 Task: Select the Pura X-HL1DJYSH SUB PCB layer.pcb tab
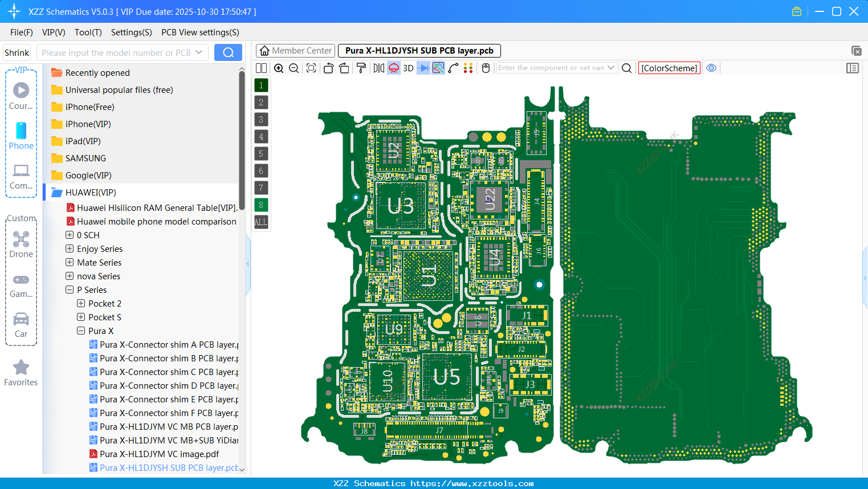pos(419,51)
